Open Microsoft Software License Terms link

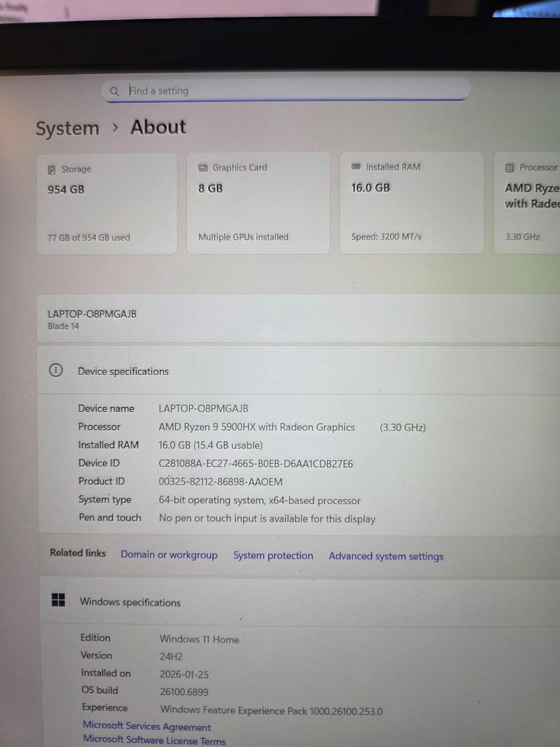(154, 740)
